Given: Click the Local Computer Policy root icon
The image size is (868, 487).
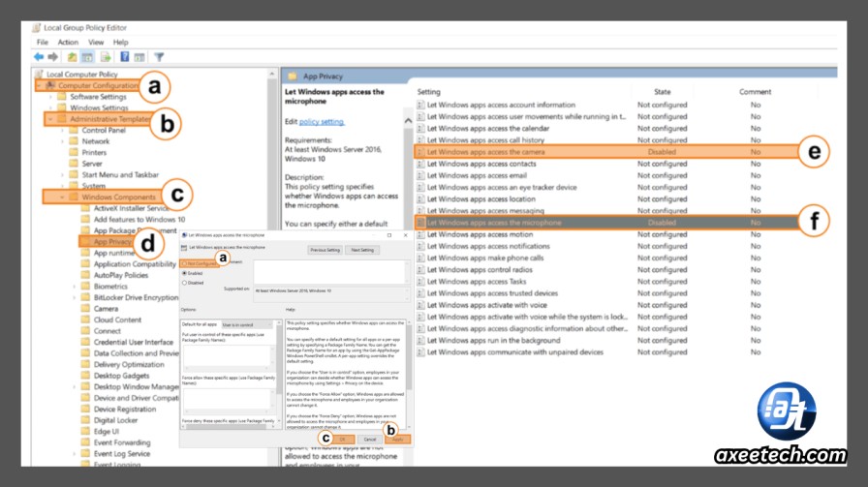Looking at the screenshot, I should click(39, 74).
